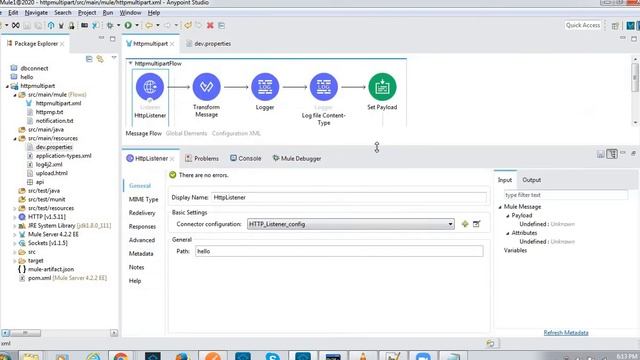Click the Debug gear toolbar icon
Screen dimensions: 640x360
(110, 25)
